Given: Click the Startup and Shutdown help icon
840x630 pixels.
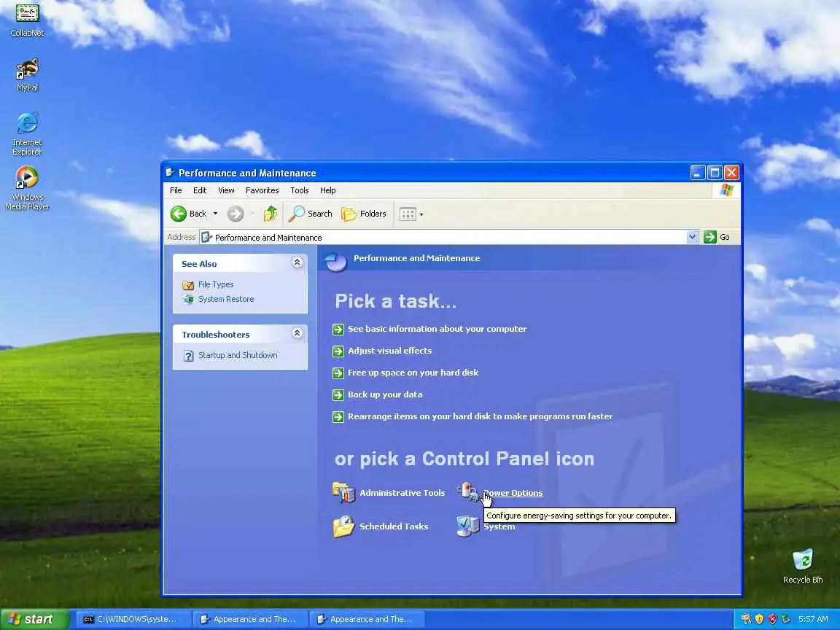Looking at the screenshot, I should pyautogui.click(x=188, y=356).
